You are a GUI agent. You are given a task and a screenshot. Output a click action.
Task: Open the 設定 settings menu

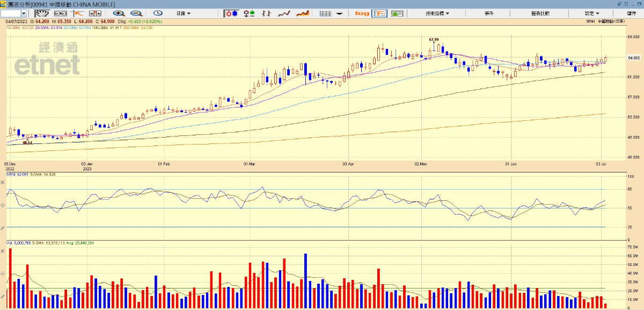tap(592, 13)
